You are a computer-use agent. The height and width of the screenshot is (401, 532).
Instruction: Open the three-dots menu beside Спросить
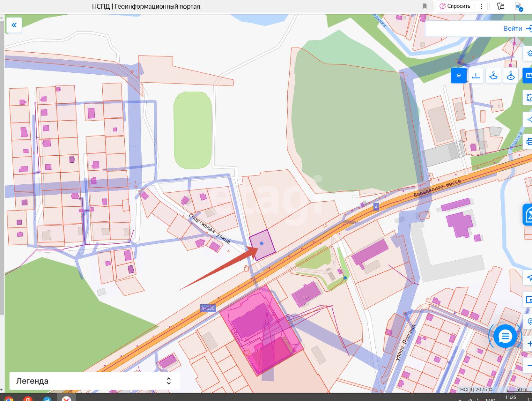point(481,6)
